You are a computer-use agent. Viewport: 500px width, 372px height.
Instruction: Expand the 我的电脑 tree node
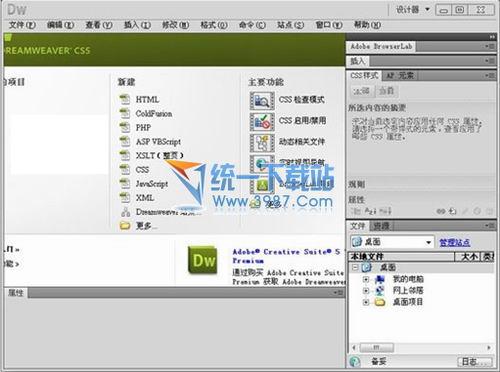[366, 279]
